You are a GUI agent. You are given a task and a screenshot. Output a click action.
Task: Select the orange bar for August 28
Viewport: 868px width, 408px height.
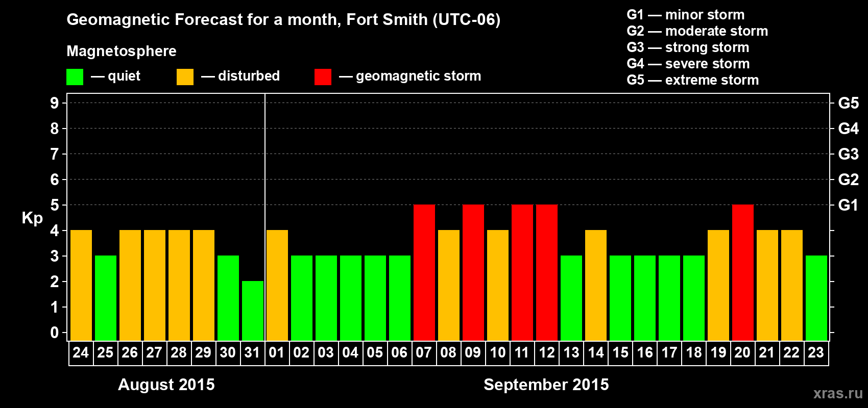(179, 286)
